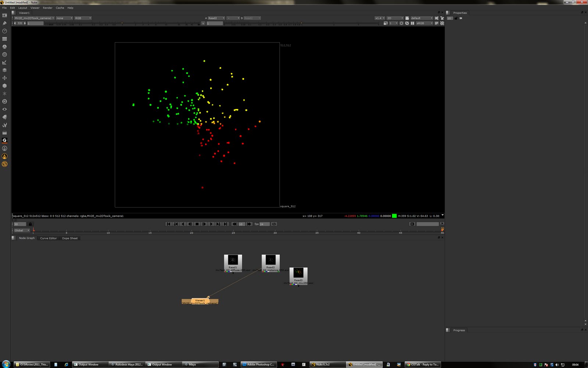Open the 2D view mode dropdown
This screenshot has height=368, width=588.
tap(394, 18)
